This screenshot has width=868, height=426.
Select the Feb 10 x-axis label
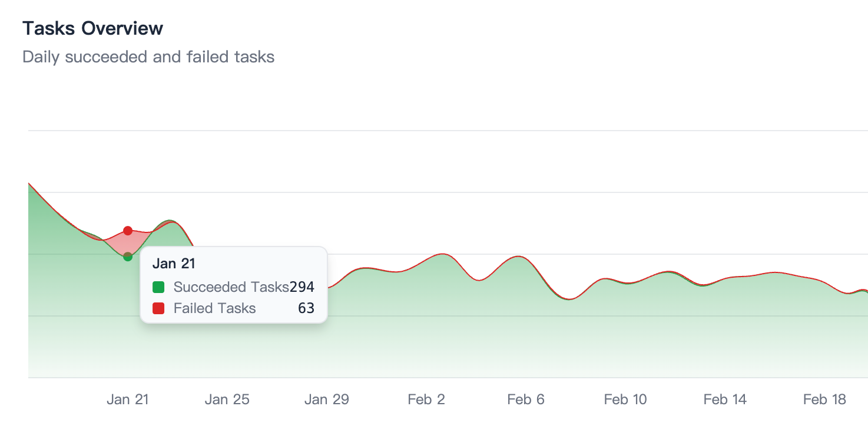[625, 400]
